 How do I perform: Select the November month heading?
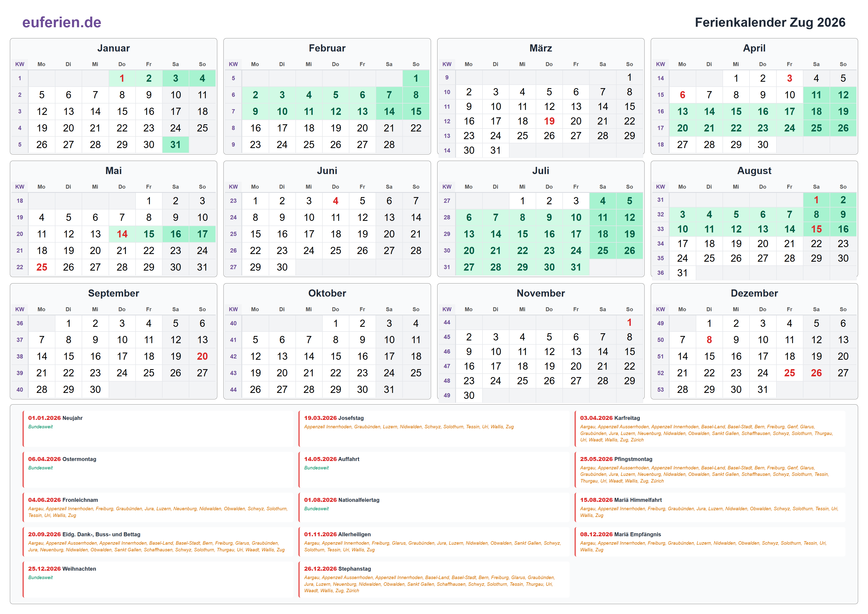541,293
